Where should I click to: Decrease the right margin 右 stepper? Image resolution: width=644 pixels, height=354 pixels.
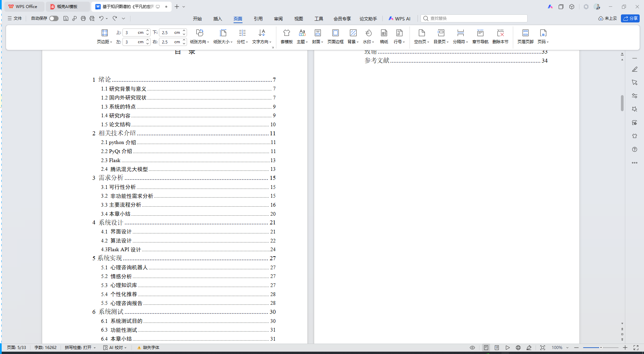184,44
